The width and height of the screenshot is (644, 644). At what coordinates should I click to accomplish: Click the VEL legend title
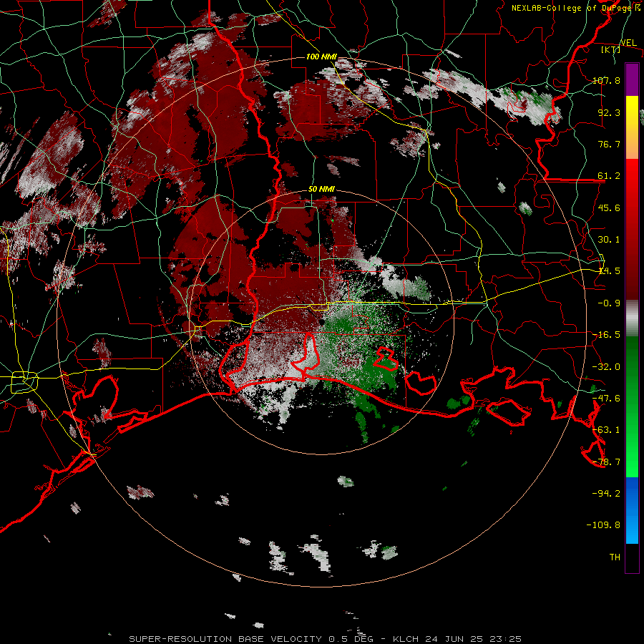click(629, 42)
